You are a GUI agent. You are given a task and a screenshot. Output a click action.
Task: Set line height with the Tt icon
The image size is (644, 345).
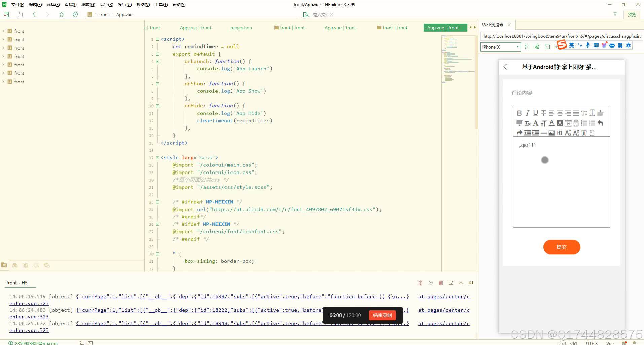pyautogui.click(x=584, y=113)
